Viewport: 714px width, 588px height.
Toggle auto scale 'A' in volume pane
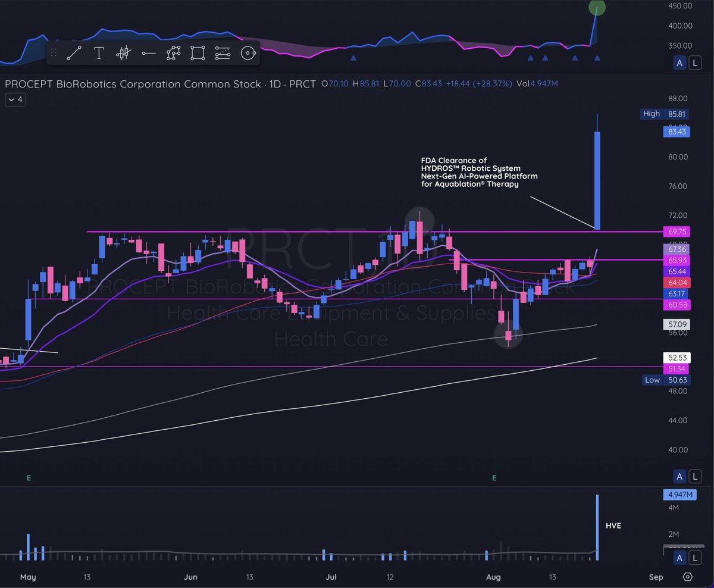[679, 558]
